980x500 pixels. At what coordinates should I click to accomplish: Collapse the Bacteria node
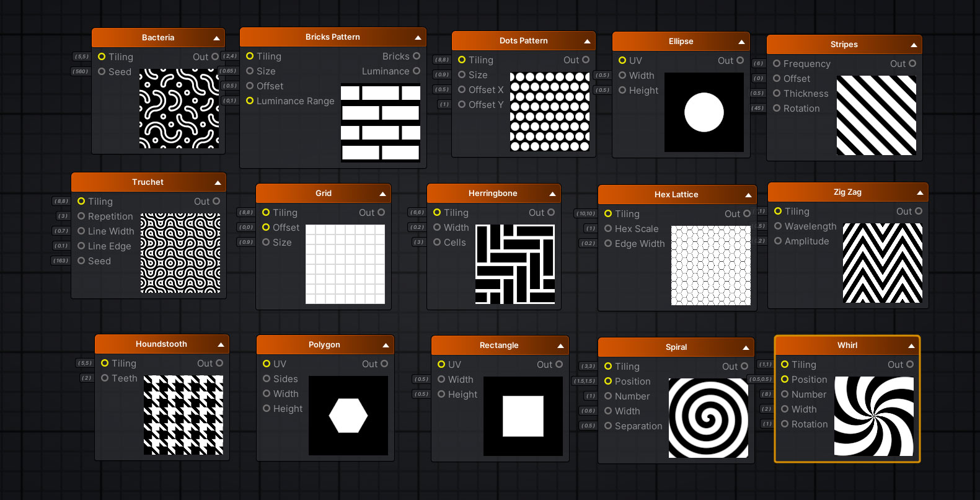point(216,38)
